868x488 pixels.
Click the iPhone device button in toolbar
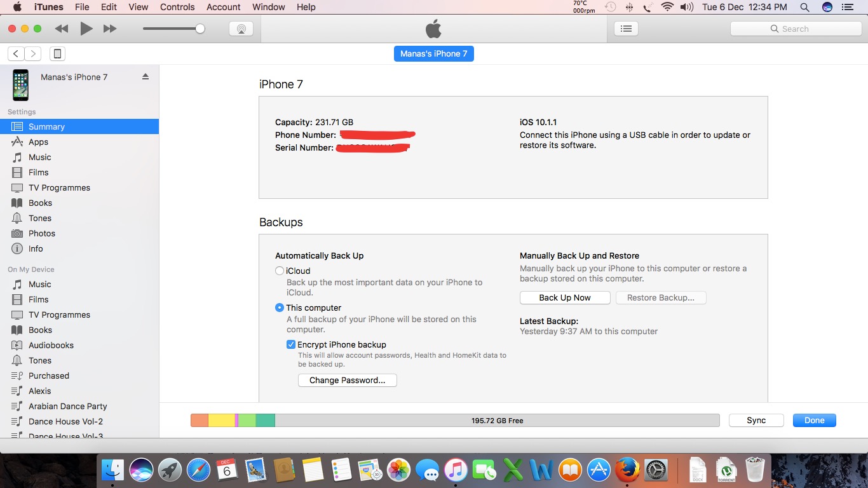(57, 54)
